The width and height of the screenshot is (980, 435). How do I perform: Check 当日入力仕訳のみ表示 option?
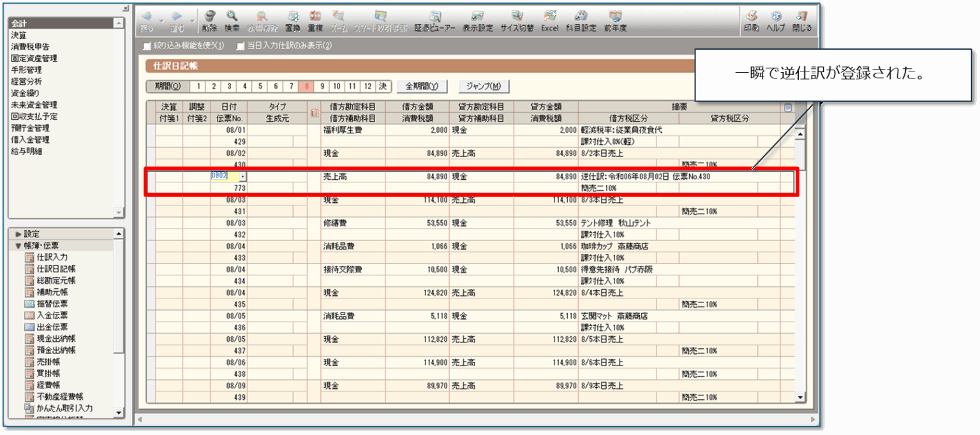tap(241, 46)
